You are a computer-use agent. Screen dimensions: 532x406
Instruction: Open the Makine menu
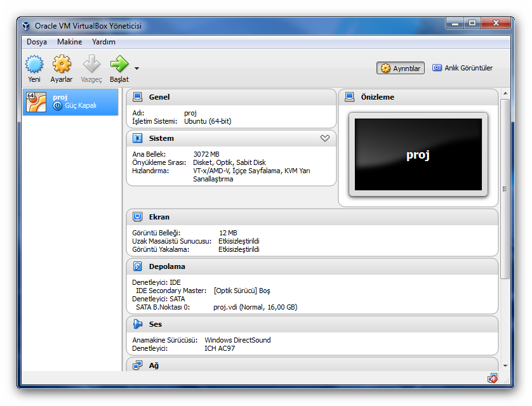point(70,42)
